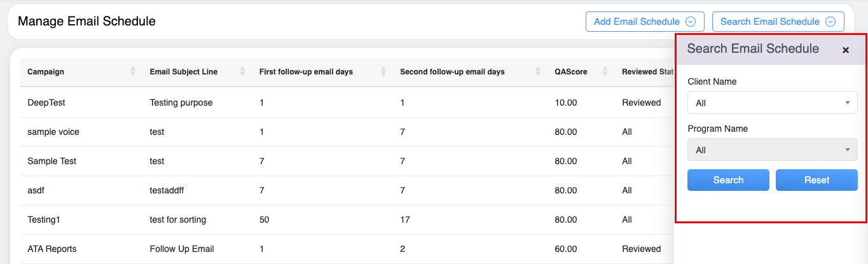Viewport: 868px width, 264px height.
Task: Sort by Email Subject Line arrows
Action: coord(242,72)
